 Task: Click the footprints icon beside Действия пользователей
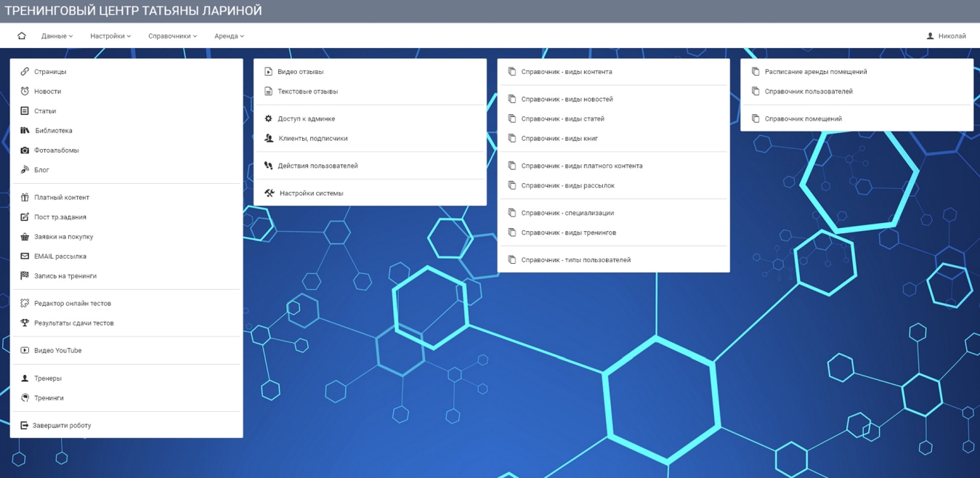tap(268, 166)
